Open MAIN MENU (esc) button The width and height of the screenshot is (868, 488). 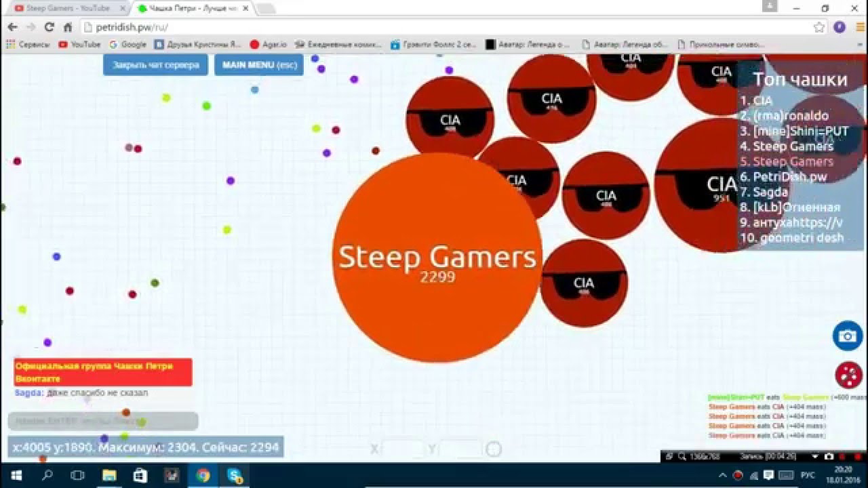(x=259, y=65)
